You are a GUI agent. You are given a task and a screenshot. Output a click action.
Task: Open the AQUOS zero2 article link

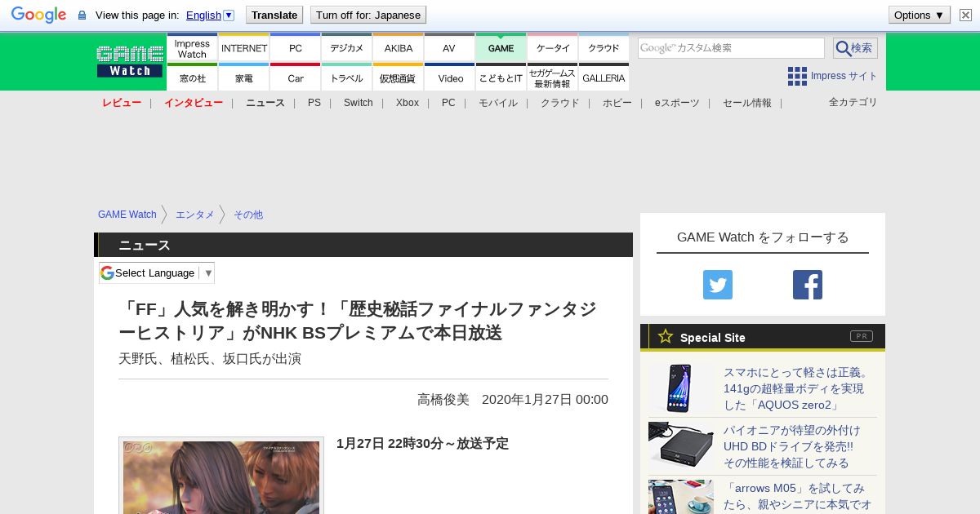tap(796, 388)
